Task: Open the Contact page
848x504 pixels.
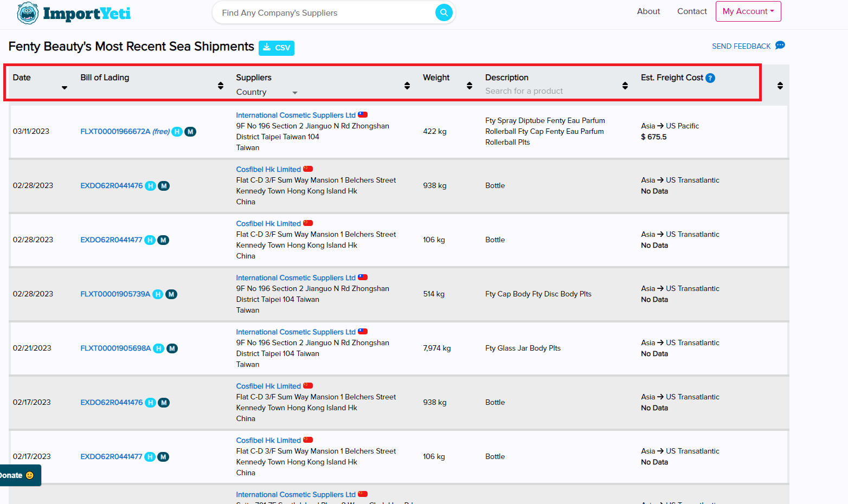Action: (692, 11)
